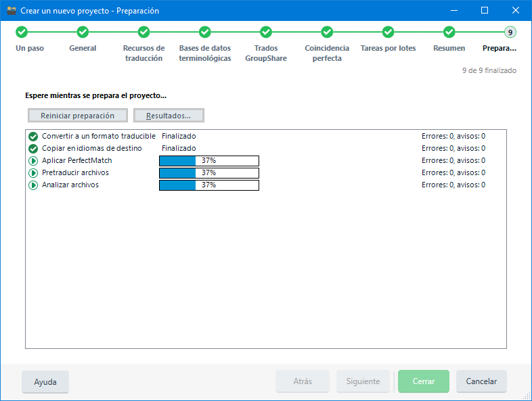532x401 pixels.
Task: Click the Pretraducir archivos progress bar
Action: [x=209, y=173]
